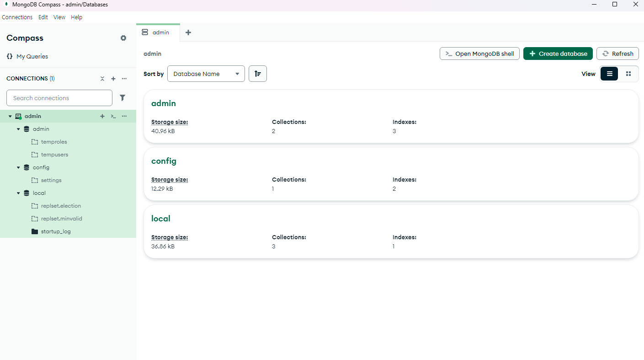Click 12.29 kB storage value
This screenshot has width=644, height=360.
click(x=162, y=188)
